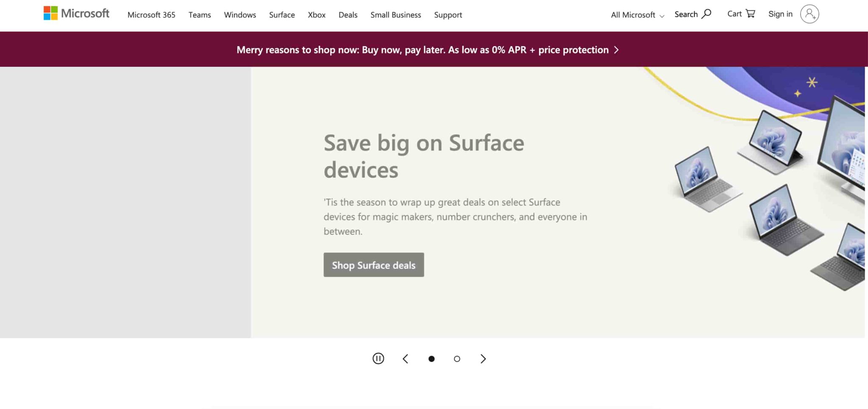Click the Shop Surface deals button
The image size is (868, 409).
tap(373, 265)
